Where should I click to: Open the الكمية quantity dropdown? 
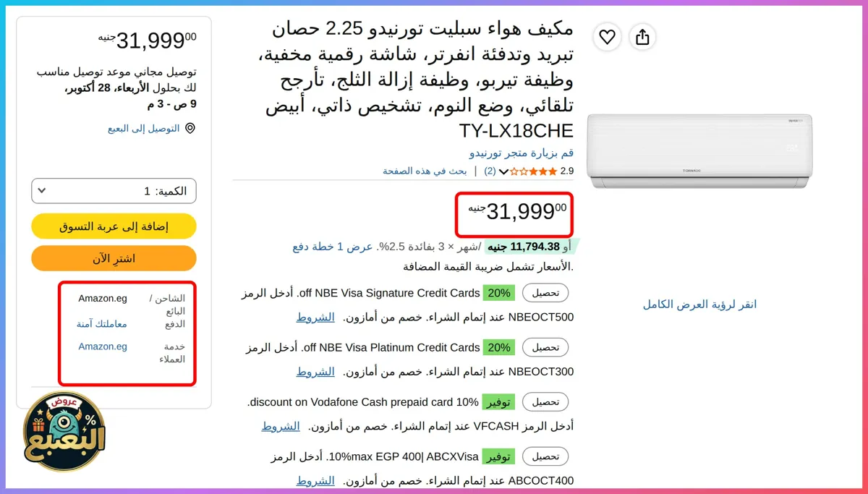(x=114, y=191)
